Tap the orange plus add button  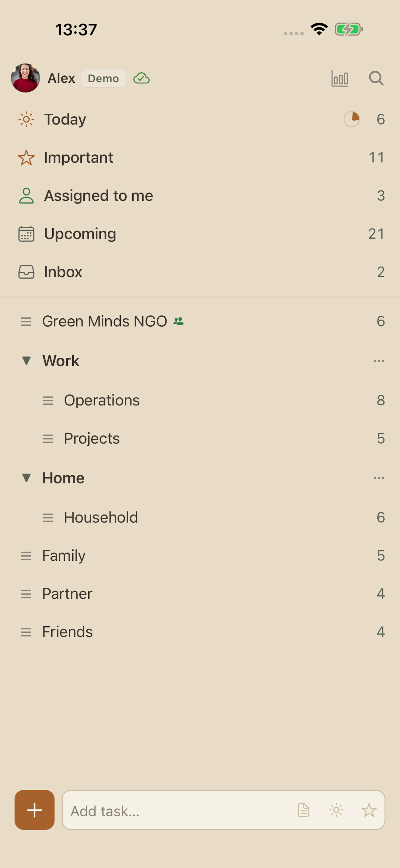[x=34, y=810]
